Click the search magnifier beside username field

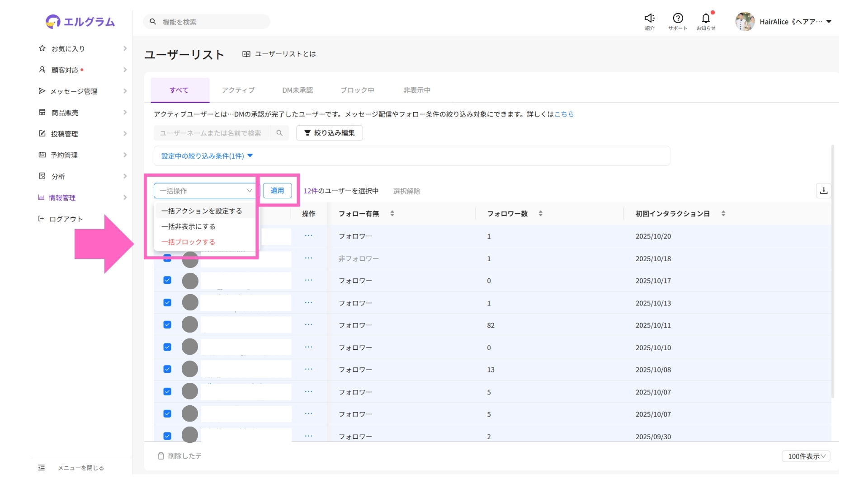279,133
